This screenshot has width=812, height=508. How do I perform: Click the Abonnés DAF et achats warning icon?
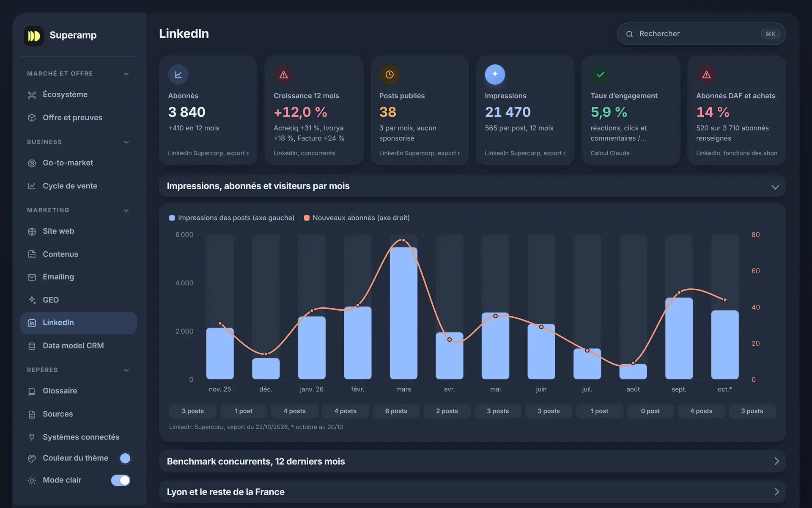(x=706, y=75)
